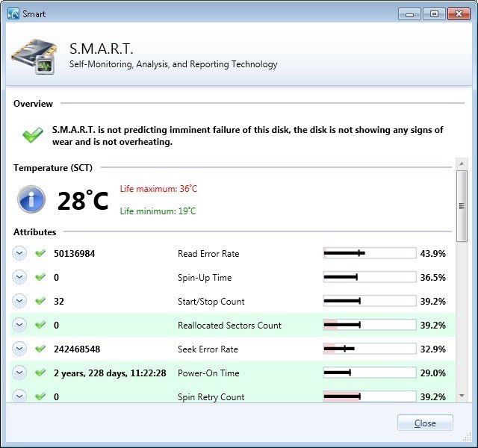Click the Reallocated Sectors Count progress bar
The height and width of the screenshot is (448, 478).
(370, 325)
